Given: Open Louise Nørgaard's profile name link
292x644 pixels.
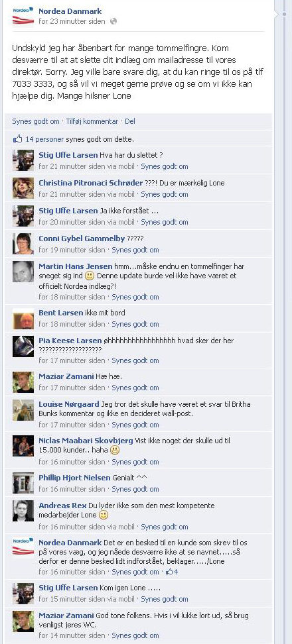Looking at the screenshot, I should click(x=67, y=404).
